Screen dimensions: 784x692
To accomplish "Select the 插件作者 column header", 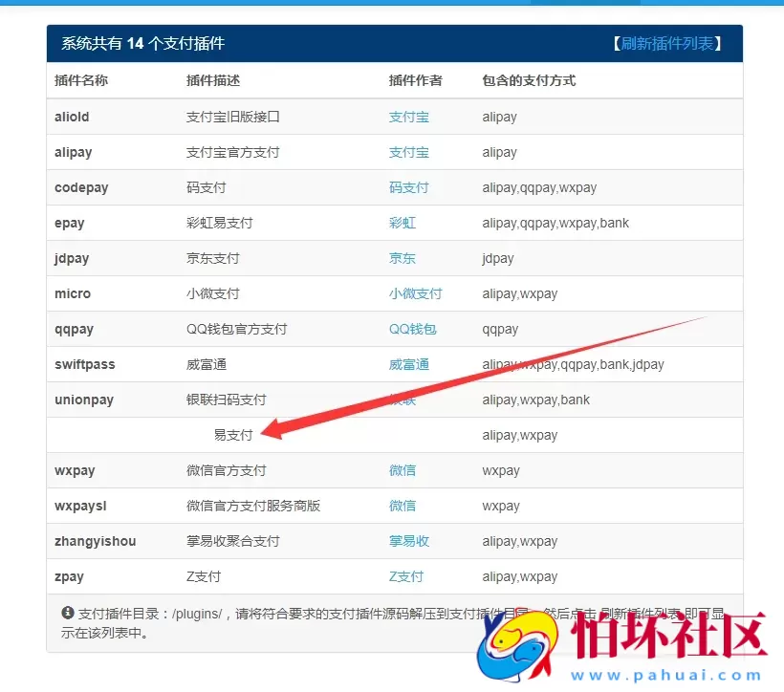I will coord(414,80).
